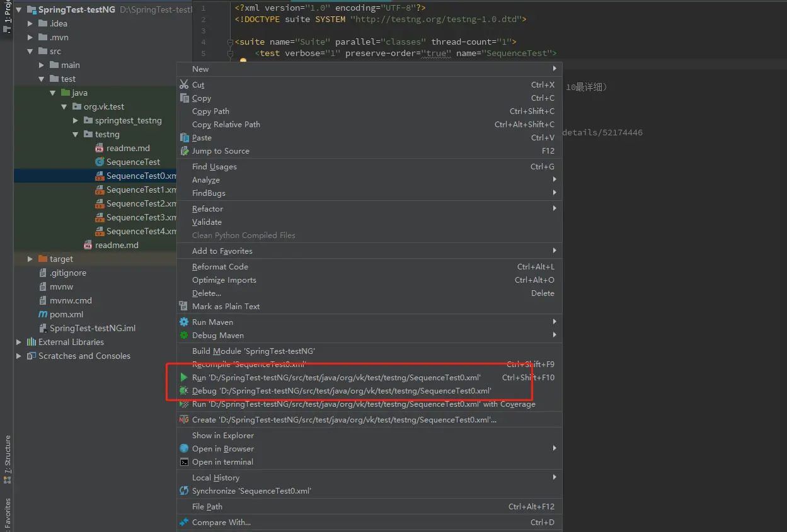Click the Synchronize refresh icon
Screen dimensions: 787x532
click(184, 490)
